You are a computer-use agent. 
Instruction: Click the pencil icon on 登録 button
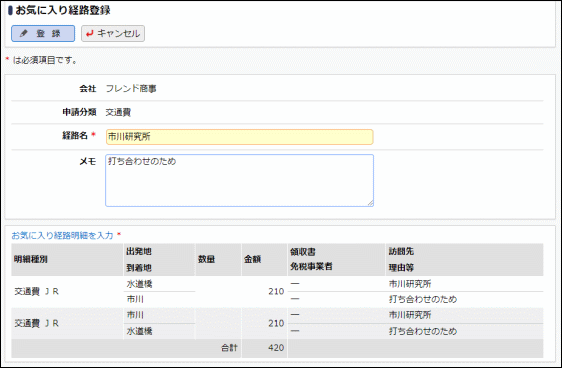[24, 33]
